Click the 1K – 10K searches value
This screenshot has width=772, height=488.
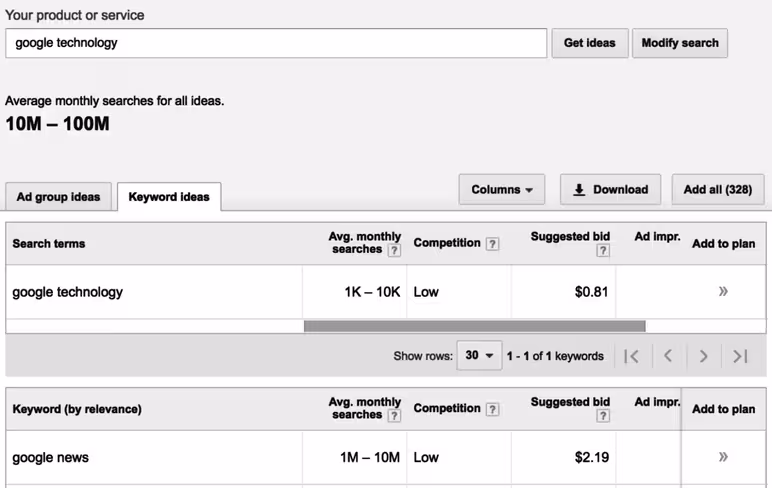coord(372,292)
